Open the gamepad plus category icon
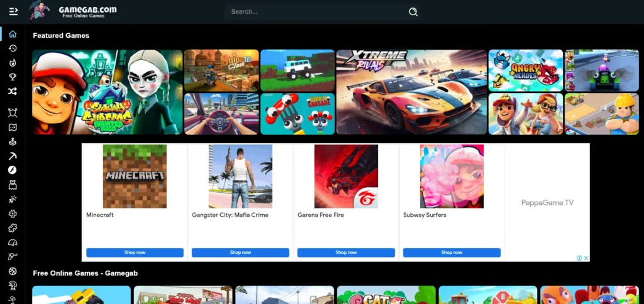 13,214
